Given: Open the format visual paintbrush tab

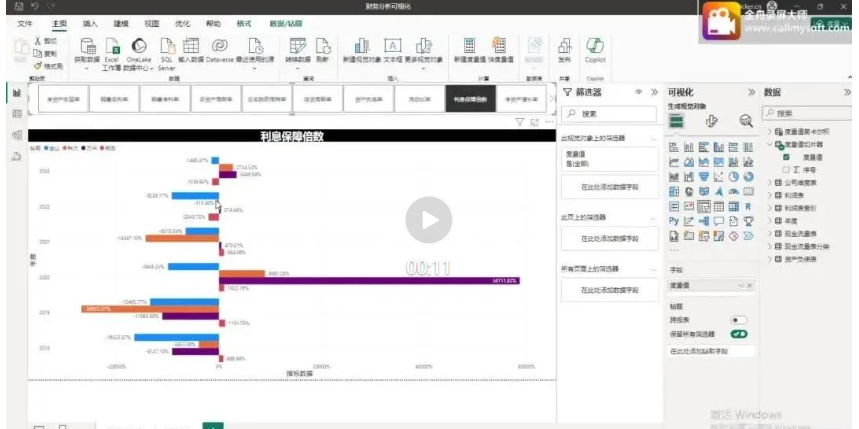Looking at the screenshot, I should click(712, 121).
